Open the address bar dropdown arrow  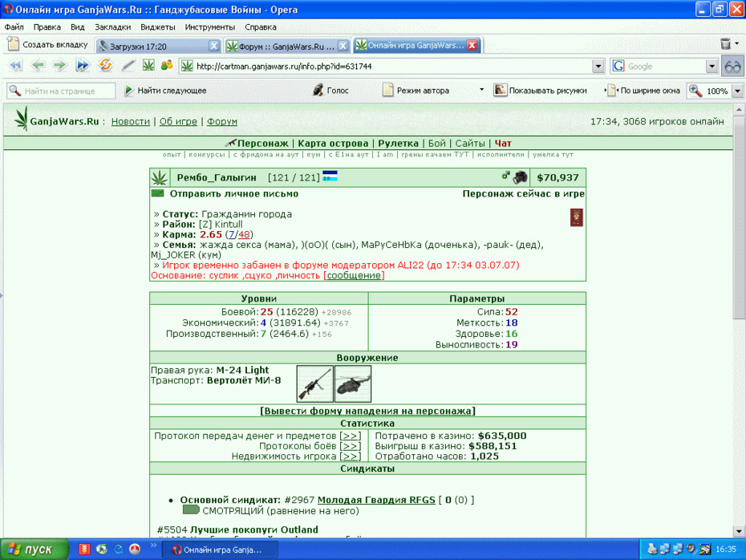598,66
